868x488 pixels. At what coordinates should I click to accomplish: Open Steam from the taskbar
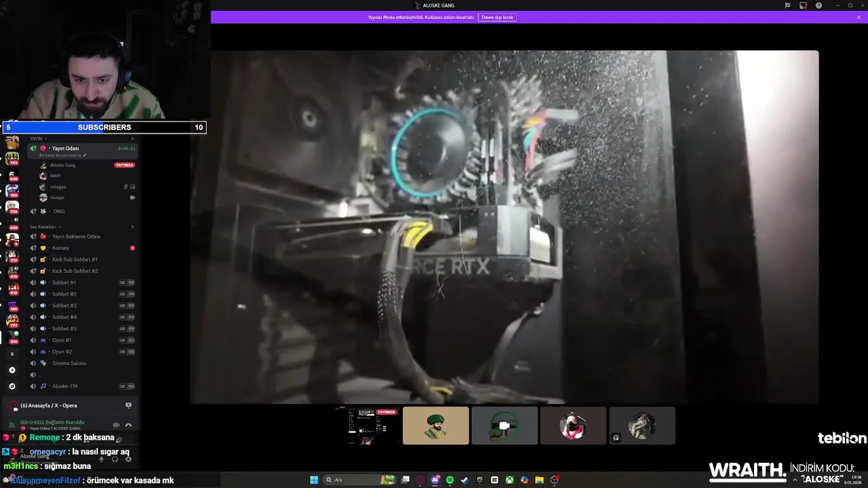pyautogui.click(x=465, y=480)
